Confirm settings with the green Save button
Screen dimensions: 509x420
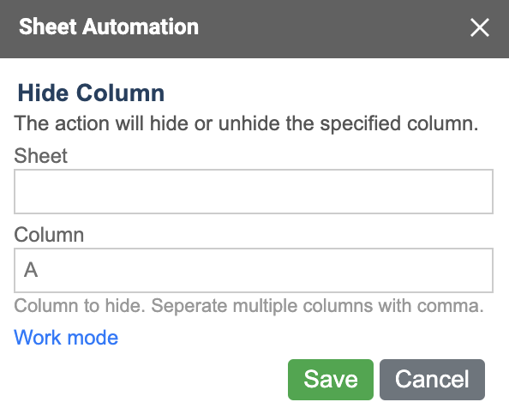tap(331, 380)
